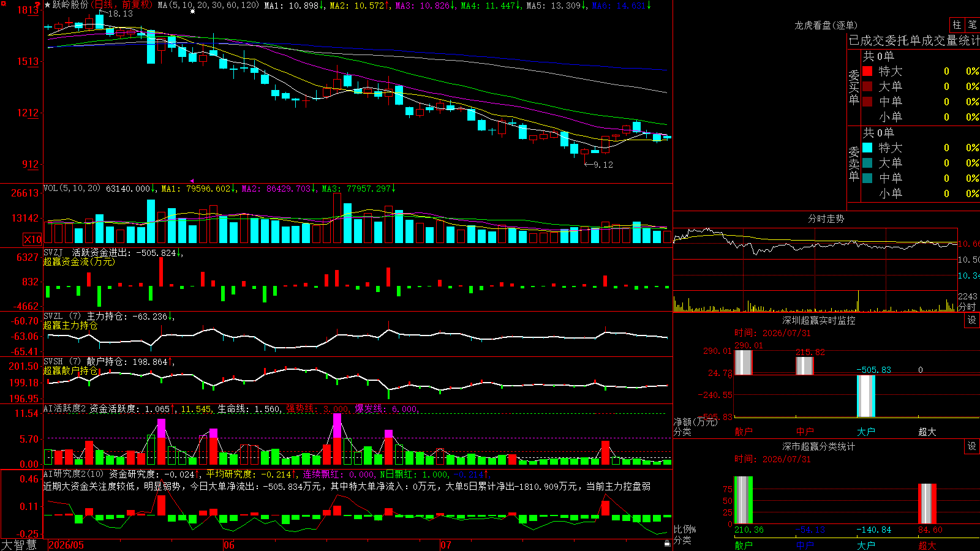Viewport: 980px width, 551px height.
Task: Click the 强势线: 3.000 label
Action: pos(317,408)
